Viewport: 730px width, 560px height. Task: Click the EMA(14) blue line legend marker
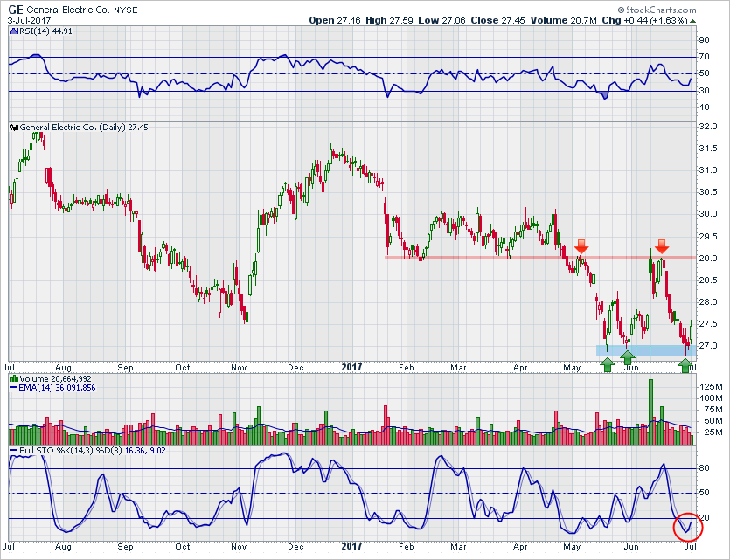[x=14, y=388]
